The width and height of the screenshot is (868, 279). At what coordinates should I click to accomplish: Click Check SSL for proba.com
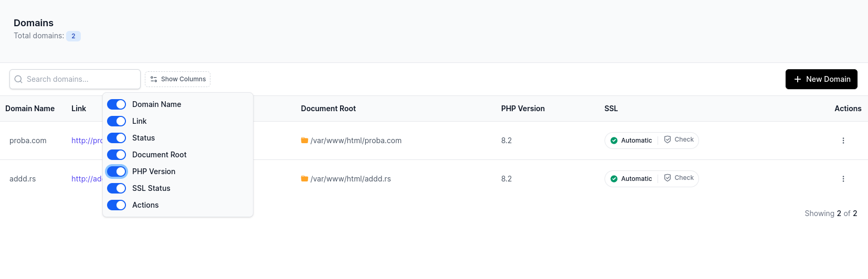pyautogui.click(x=679, y=139)
